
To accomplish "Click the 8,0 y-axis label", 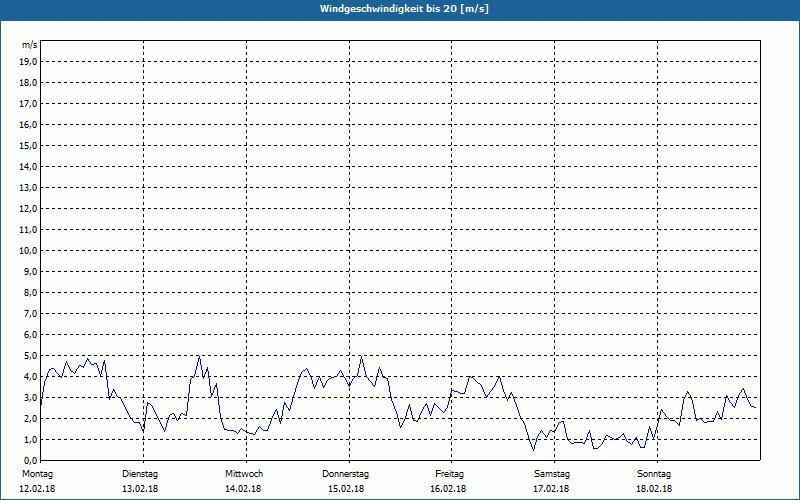I will [30, 292].
